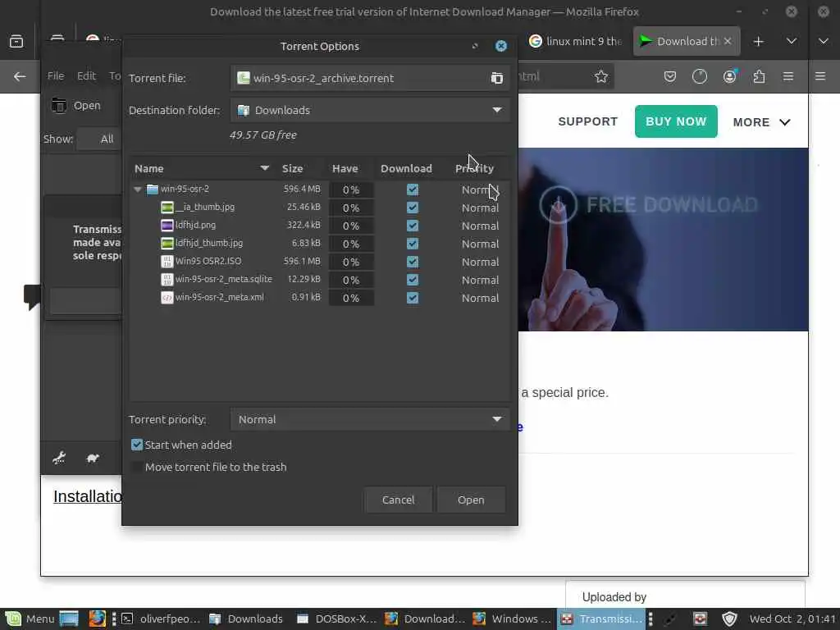Open the Destination folder dropdown
Image resolution: width=840 pixels, height=630 pixels.
click(370, 110)
